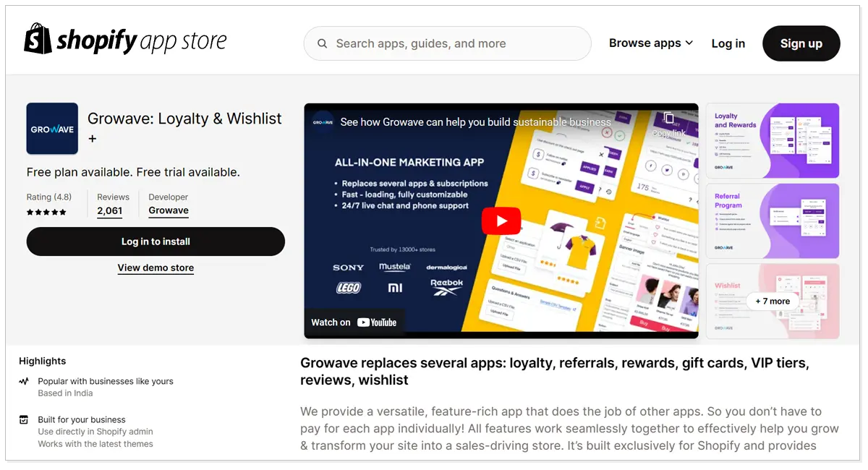Open the Loyalty and Rewards screenshot thumbnail
The height and width of the screenshot is (470, 868).
click(x=773, y=140)
